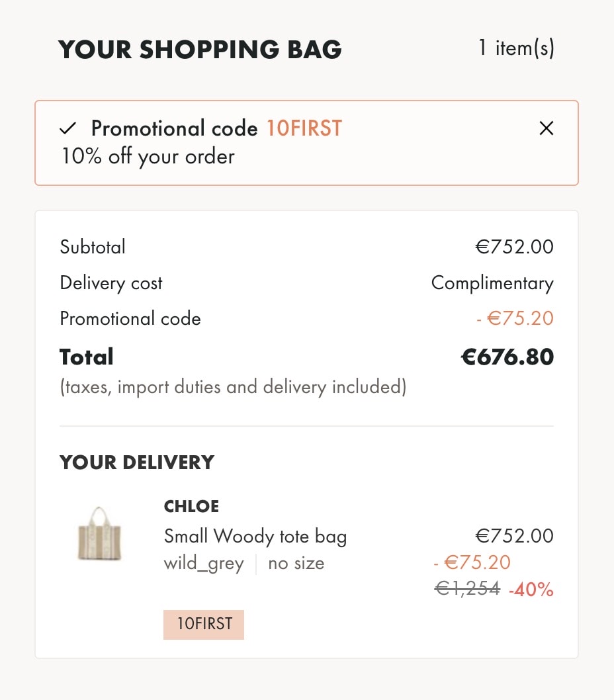Click the Subtotal label
Viewport: 614px width, 700px height.
93,247
